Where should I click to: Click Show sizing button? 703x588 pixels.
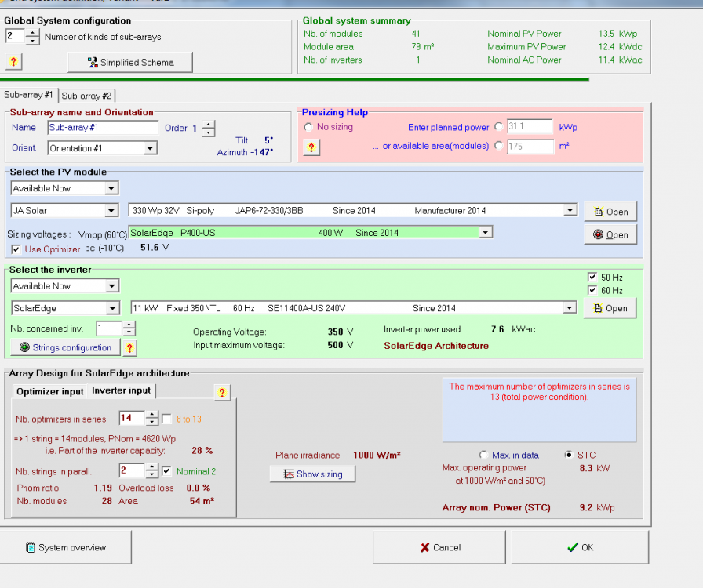point(311,474)
